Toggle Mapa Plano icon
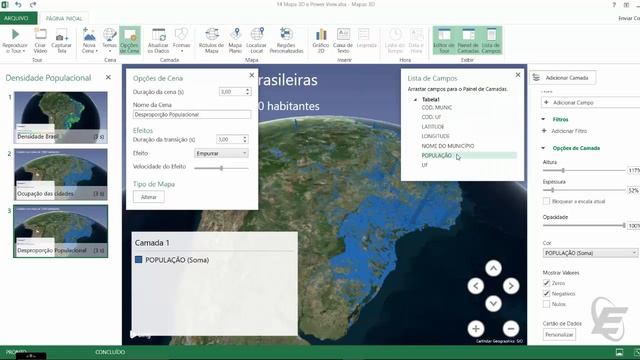Screen dimensions: 640x360 click(236, 34)
